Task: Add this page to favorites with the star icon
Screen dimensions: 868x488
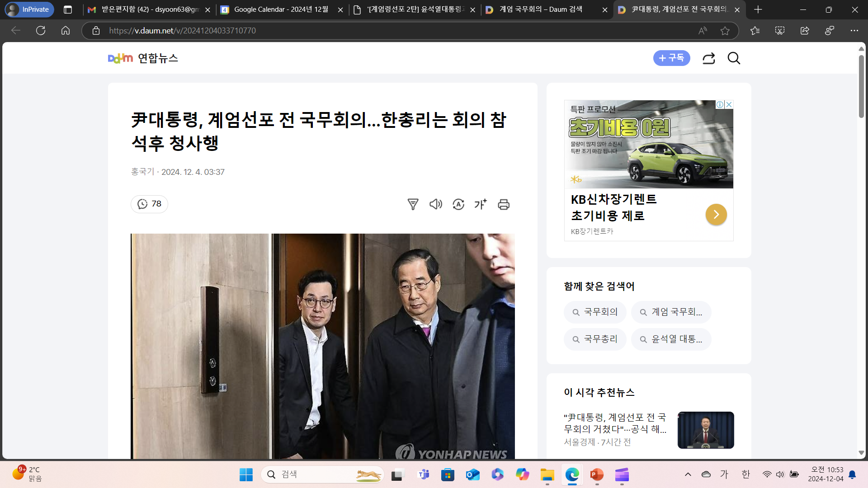Action: pos(725,31)
